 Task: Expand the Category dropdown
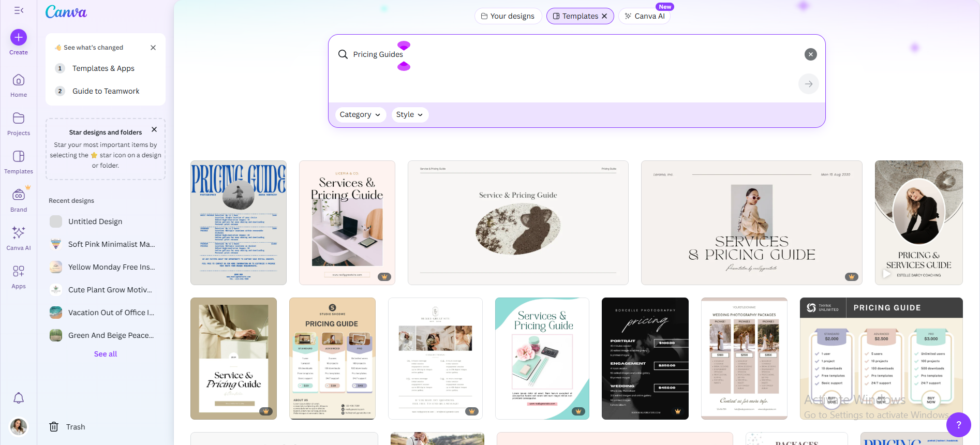coord(361,114)
